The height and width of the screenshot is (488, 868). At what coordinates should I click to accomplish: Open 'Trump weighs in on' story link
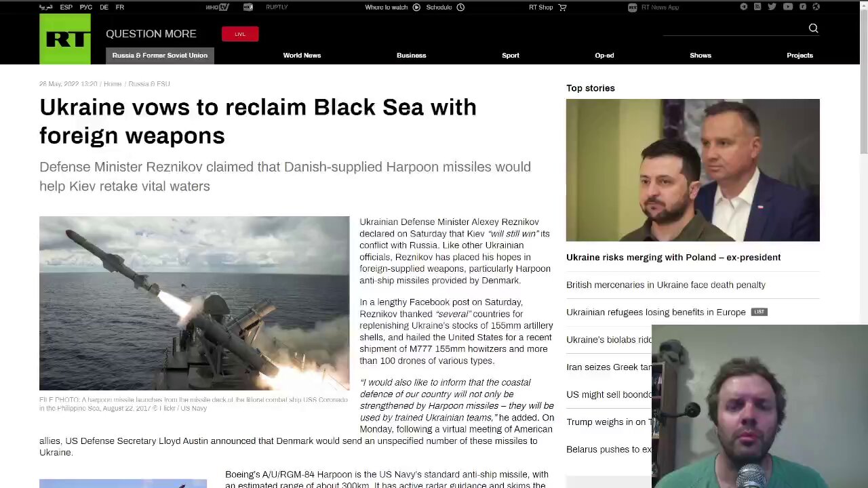click(x=609, y=422)
